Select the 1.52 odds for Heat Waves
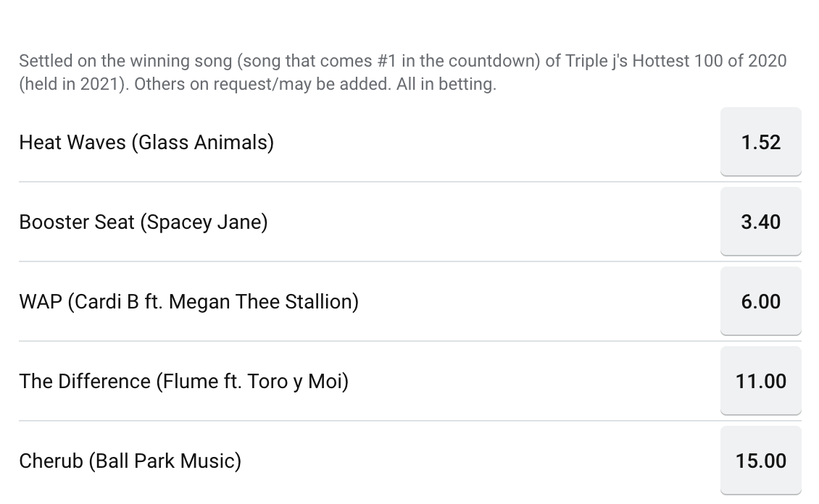This screenshot has width=819, height=504. [x=760, y=142]
